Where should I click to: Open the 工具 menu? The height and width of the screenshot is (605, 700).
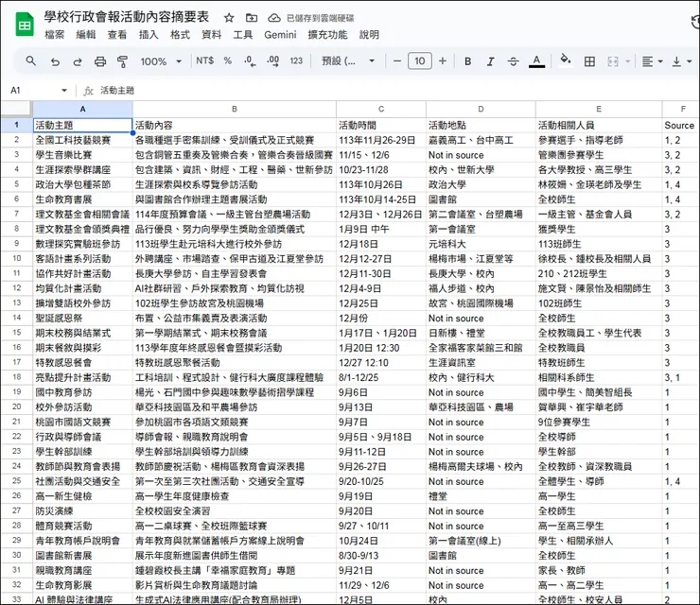click(243, 35)
